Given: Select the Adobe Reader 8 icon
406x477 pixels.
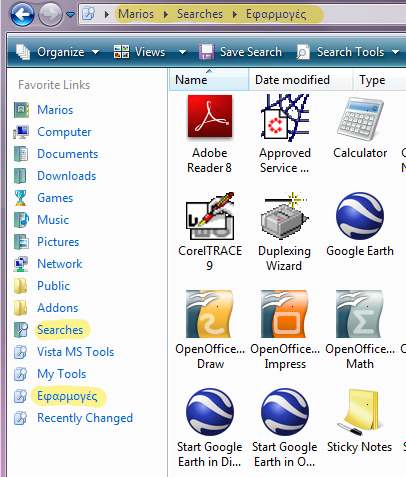Looking at the screenshot, I should (210, 116).
